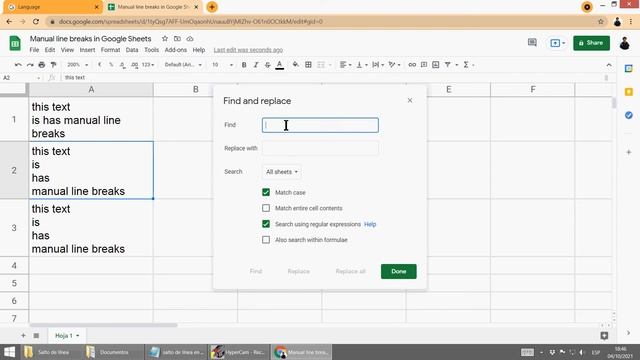This screenshot has height=360, width=640.
Task: Increase decimal places
Action: [134, 65]
